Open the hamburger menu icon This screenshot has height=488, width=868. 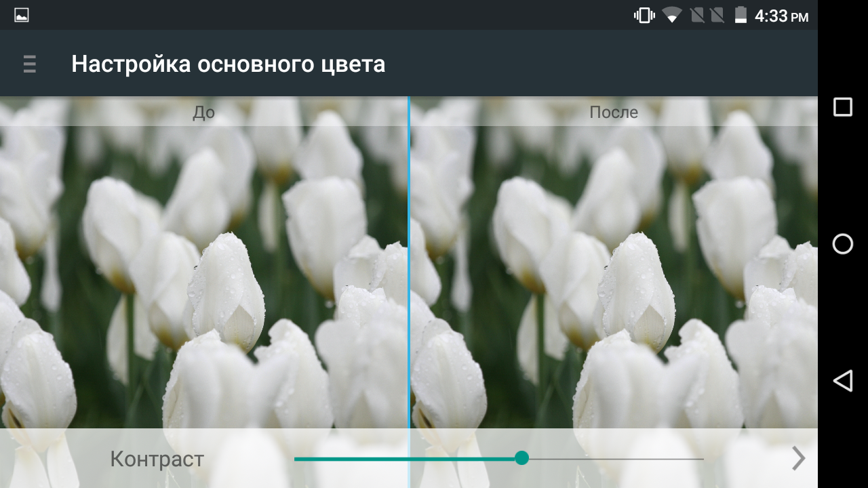[29, 64]
